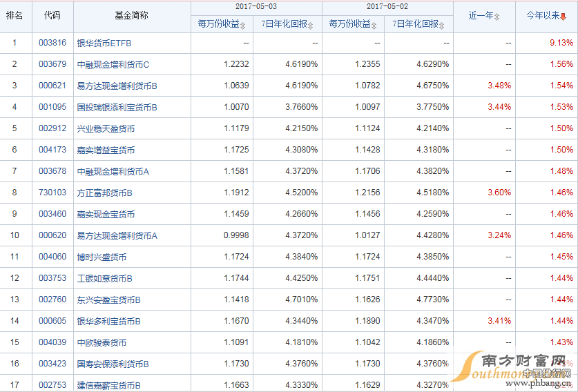
Task: Open fund code 002760
Action: coord(52,299)
